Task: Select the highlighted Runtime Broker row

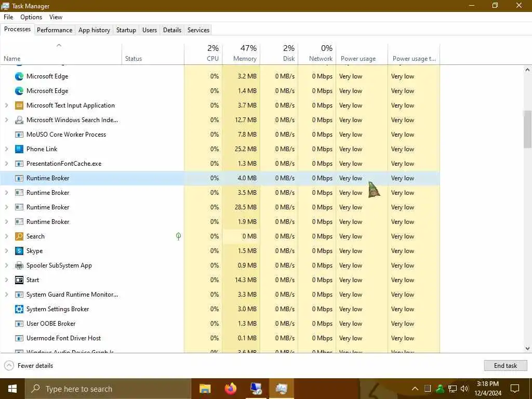Action: (220, 178)
